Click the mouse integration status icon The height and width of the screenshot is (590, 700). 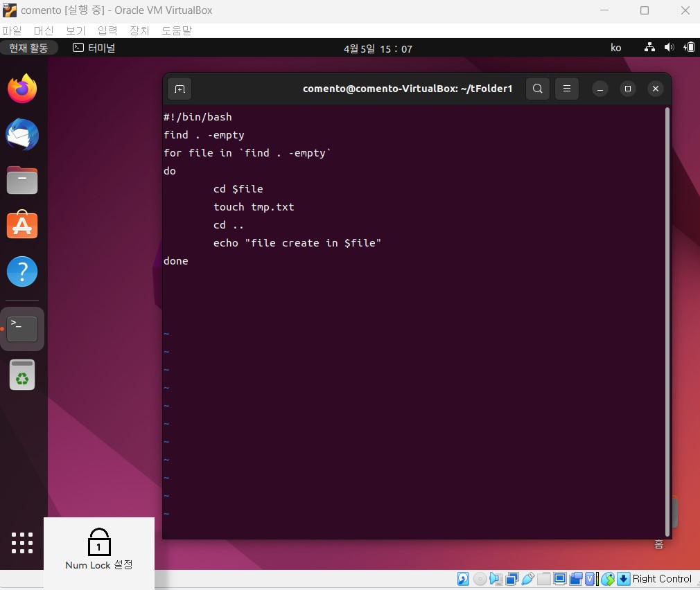point(608,579)
